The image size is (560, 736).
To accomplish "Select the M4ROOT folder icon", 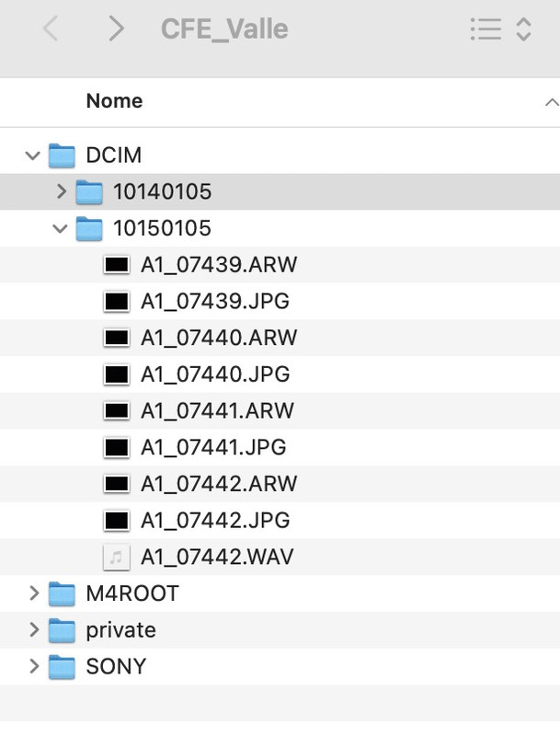I will click(x=62, y=593).
